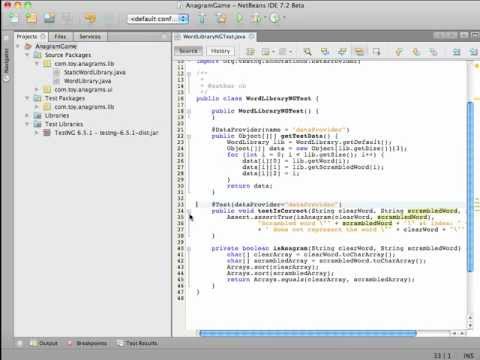Collapse the Source Packages tree node
The width and height of the screenshot is (480, 360).
27,55
